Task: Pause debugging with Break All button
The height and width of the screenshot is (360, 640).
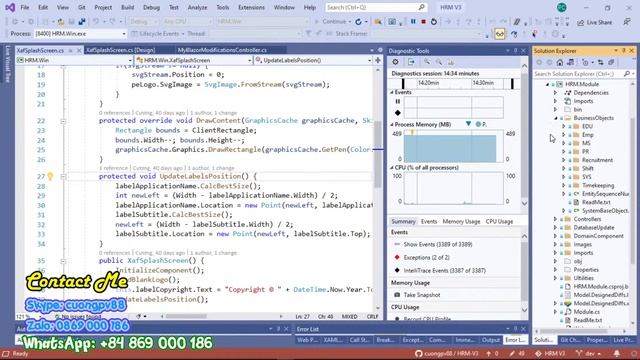Action: (413, 22)
